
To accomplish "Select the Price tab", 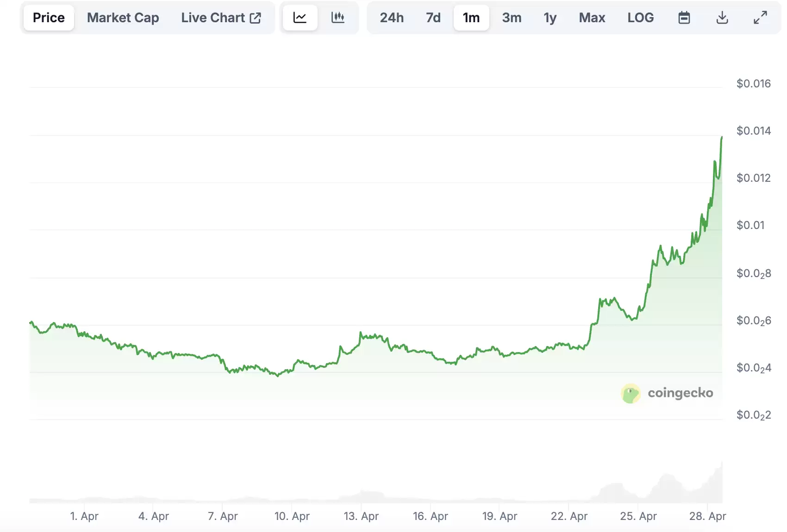I will [49, 18].
